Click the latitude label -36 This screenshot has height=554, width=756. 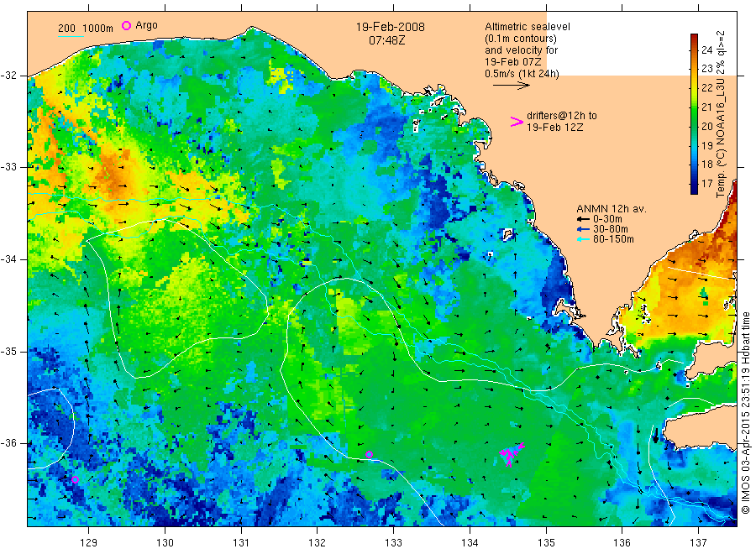[x=8, y=443]
